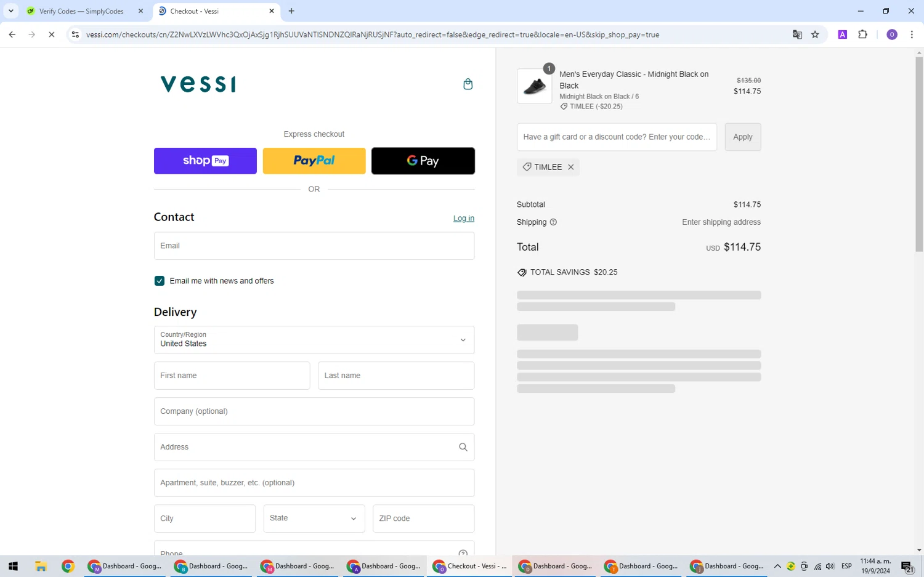924x577 pixels.
Task: Open the volume control tray icon
Action: pos(830,566)
